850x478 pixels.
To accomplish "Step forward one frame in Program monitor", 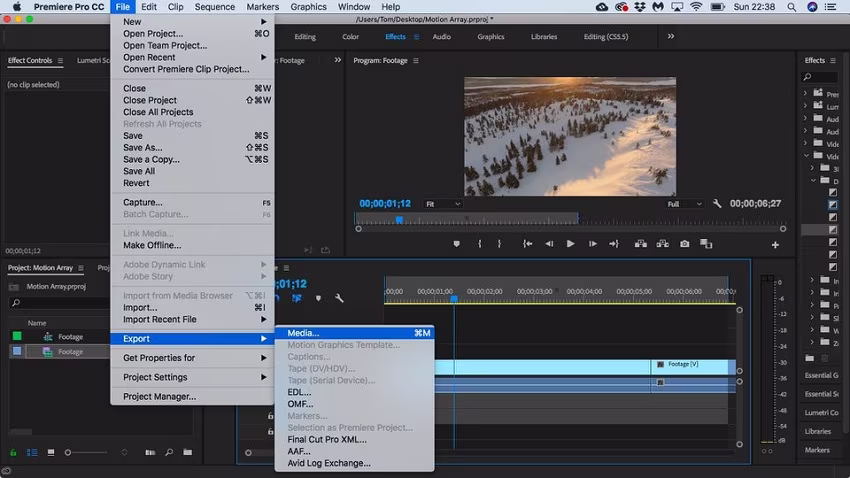I will pyautogui.click(x=593, y=243).
